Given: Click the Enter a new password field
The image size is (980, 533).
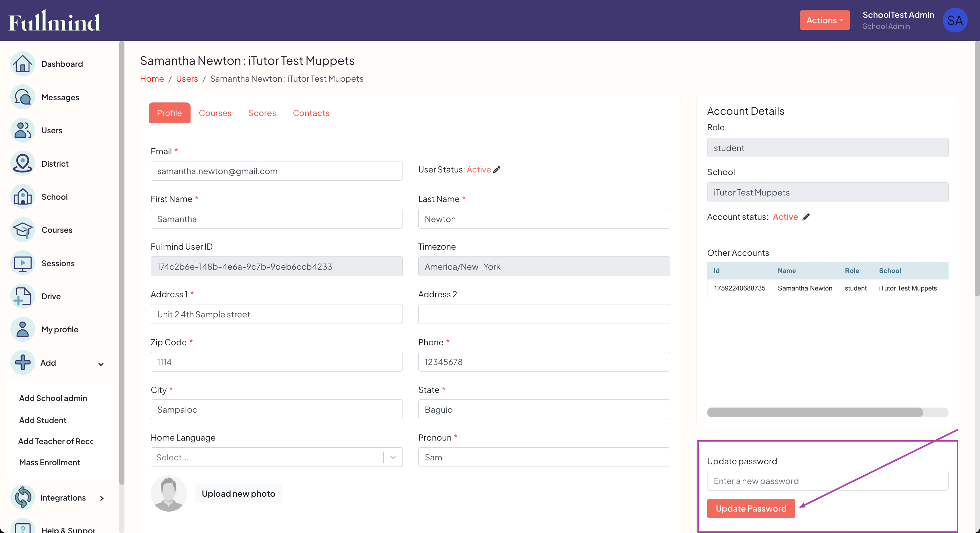Looking at the screenshot, I should click(x=827, y=481).
